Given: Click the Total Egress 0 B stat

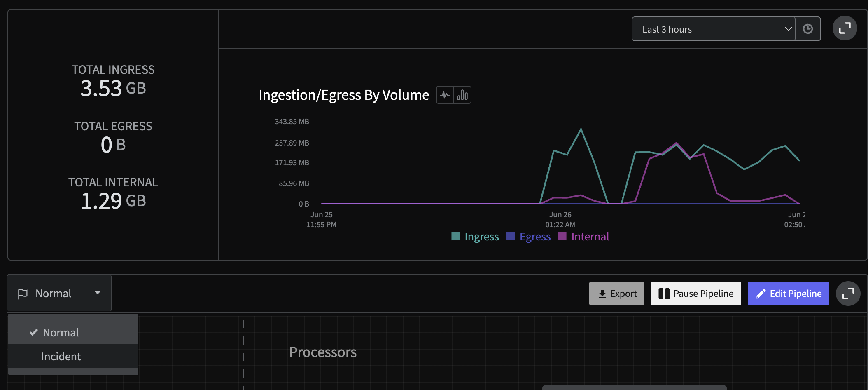Looking at the screenshot, I should tap(113, 145).
